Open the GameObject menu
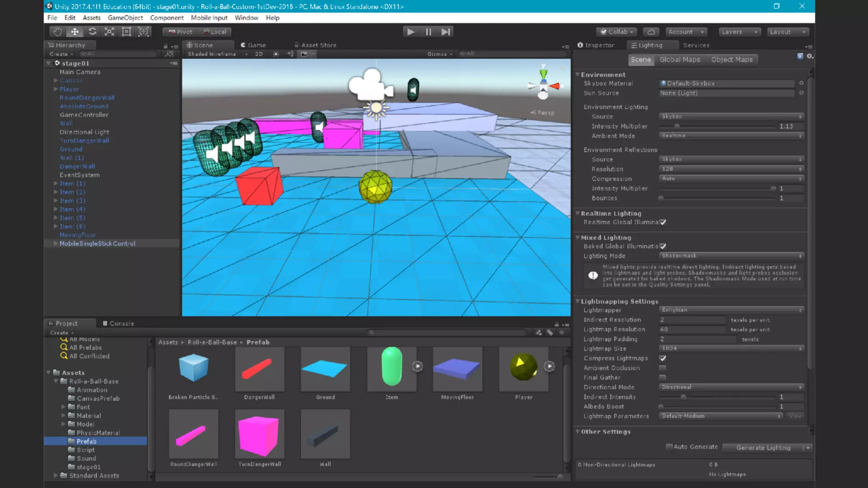Viewport: 868px width, 488px height. click(x=125, y=18)
